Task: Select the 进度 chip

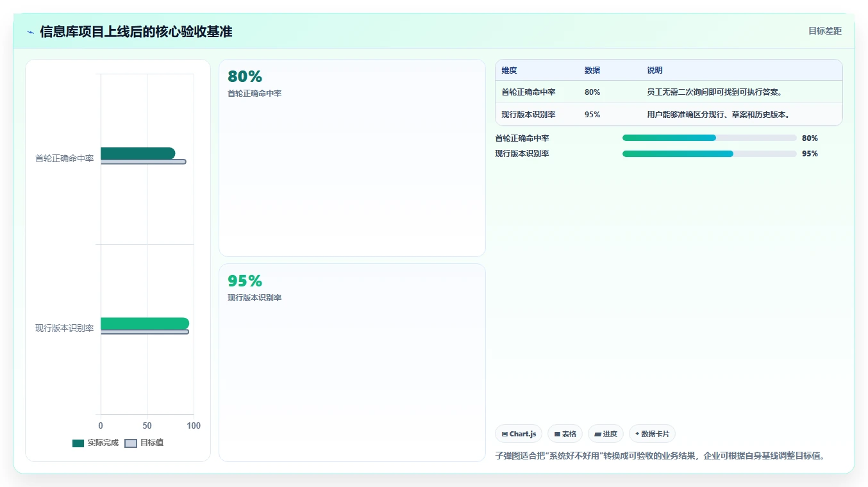Action: click(x=605, y=434)
